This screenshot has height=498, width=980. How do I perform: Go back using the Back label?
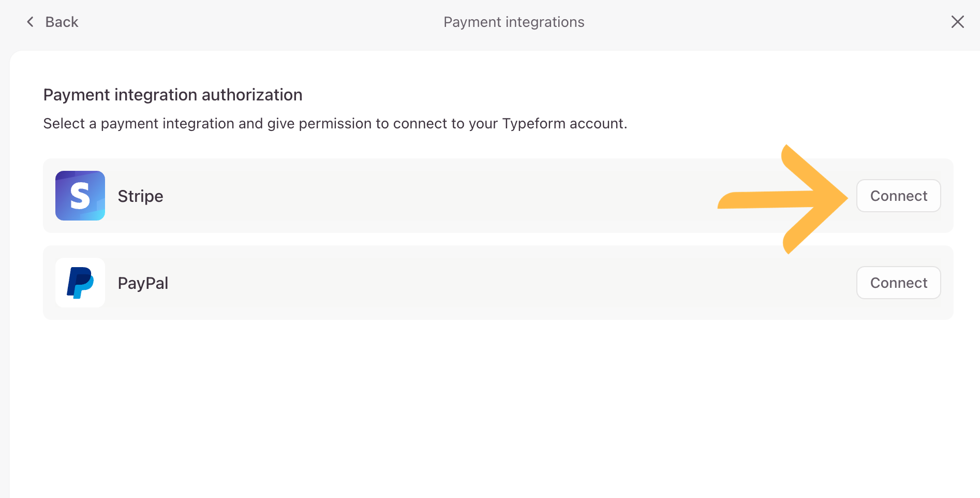click(62, 22)
